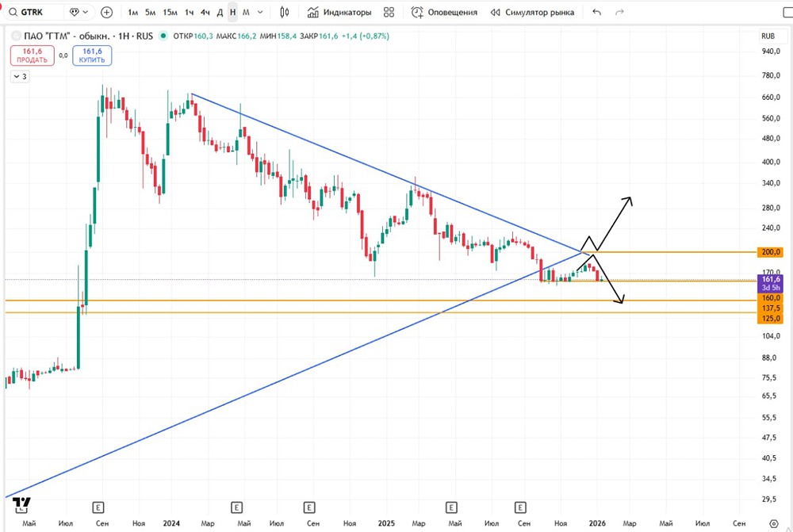793x532 pixels.
Task: Open time axis settings gear icon
Action: coord(773,523)
